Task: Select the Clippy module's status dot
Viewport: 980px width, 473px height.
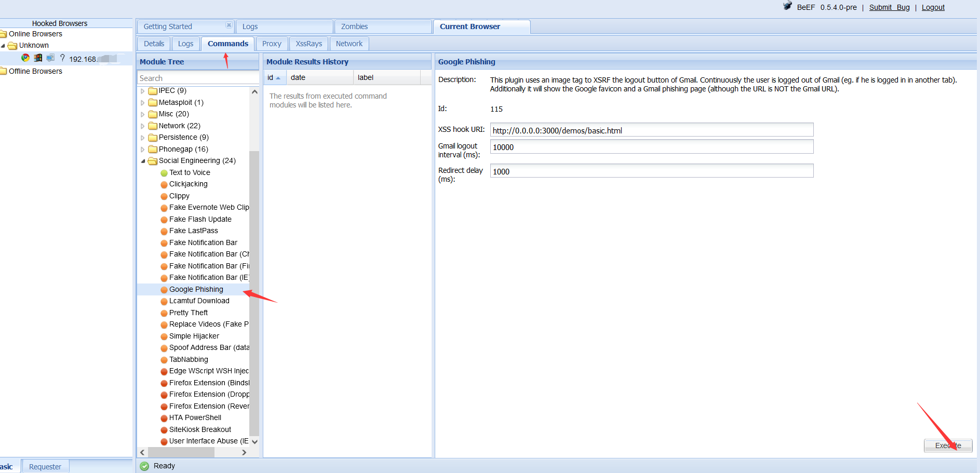Action: [164, 196]
